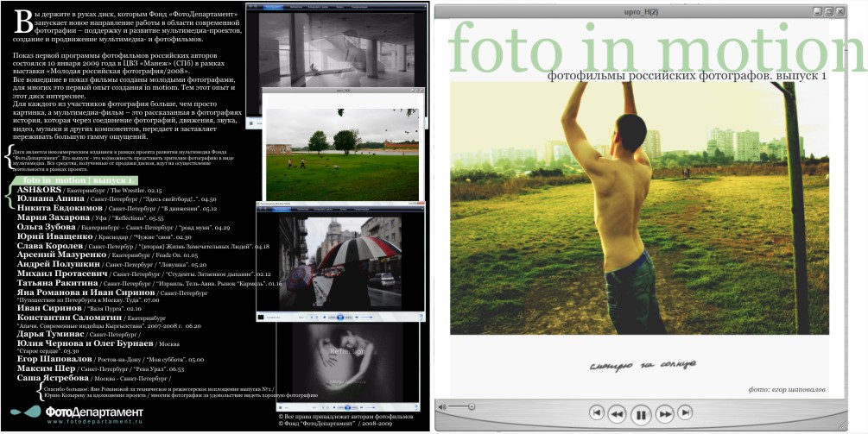Skip to the beginning of the movie
This screenshot has width=868, height=434.
pos(596,412)
